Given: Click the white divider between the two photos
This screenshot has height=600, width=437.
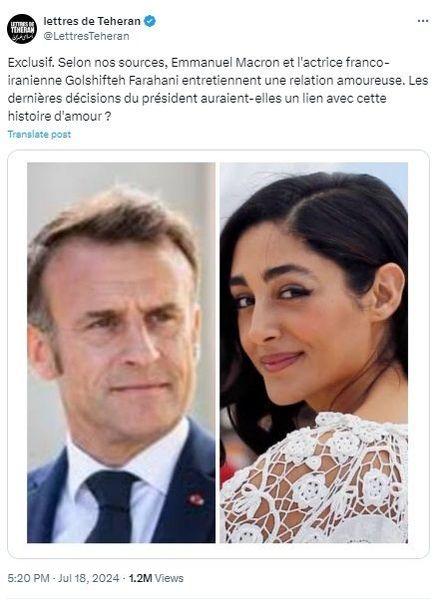Looking at the screenshot, I should [x=217, y=352].
